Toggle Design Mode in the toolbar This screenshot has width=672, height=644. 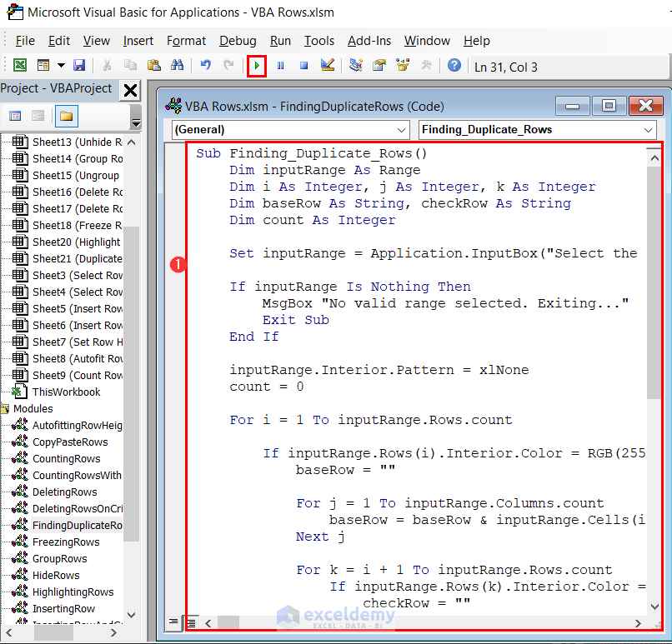(328, 65)
